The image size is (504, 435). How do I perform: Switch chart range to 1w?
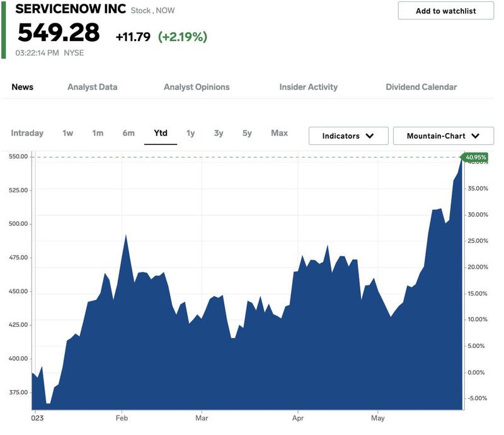coord(68,133)
